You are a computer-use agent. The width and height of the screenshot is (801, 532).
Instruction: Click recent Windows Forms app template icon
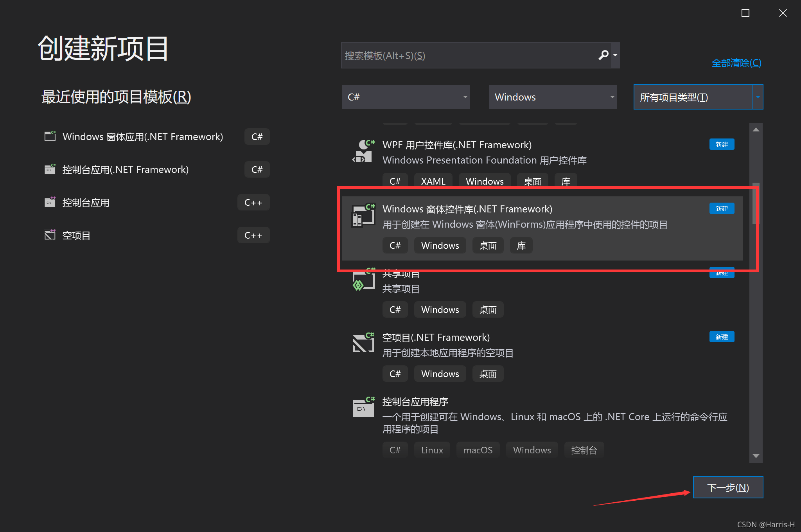coord(50,136)
